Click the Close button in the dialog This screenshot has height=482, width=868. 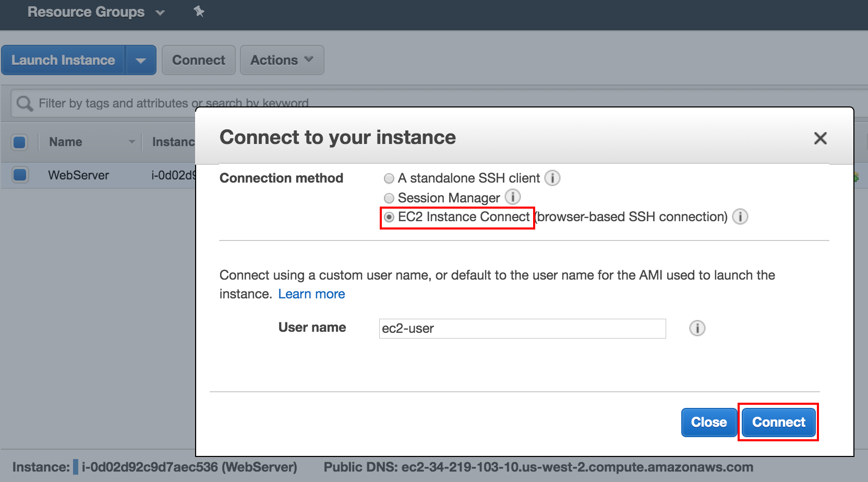coord(708,422)
